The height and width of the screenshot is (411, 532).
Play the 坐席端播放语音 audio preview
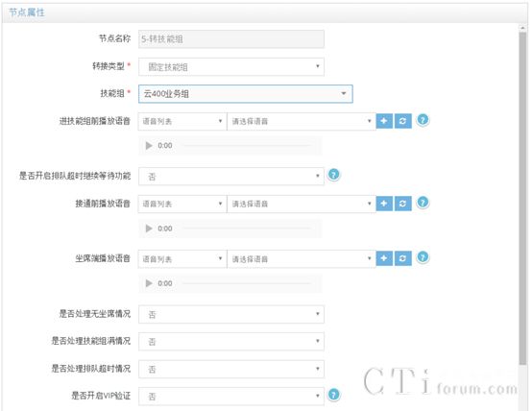pyautogui.click(x=149, y=283)
